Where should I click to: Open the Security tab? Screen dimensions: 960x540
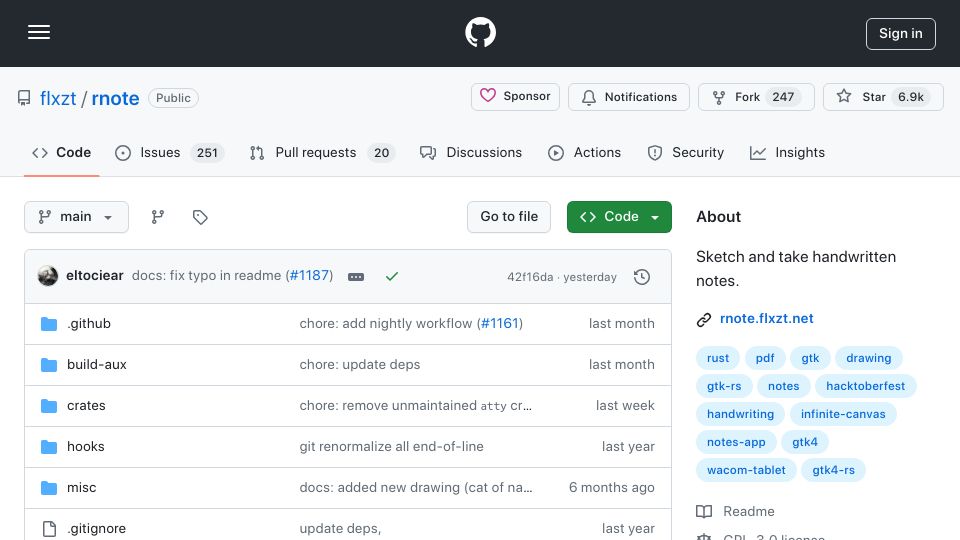pyautogui.click(x=686, y=152)
